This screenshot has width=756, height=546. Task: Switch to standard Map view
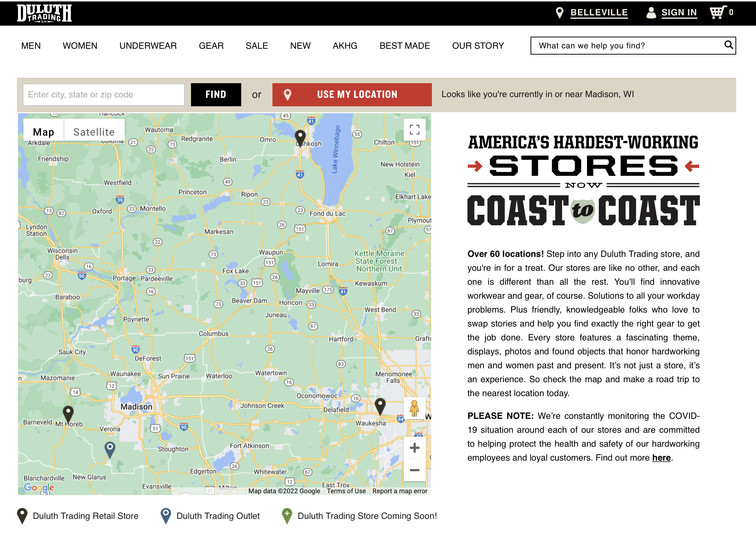click(44, 132)
